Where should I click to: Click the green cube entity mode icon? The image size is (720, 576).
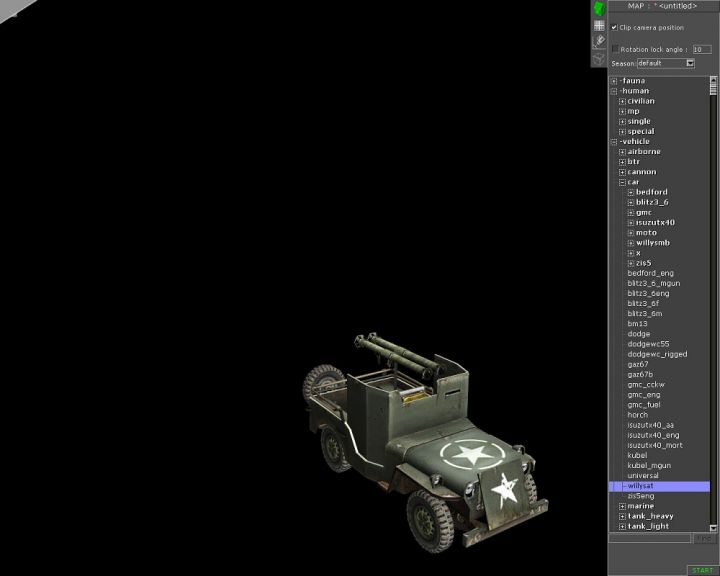[x=599, y=8]
